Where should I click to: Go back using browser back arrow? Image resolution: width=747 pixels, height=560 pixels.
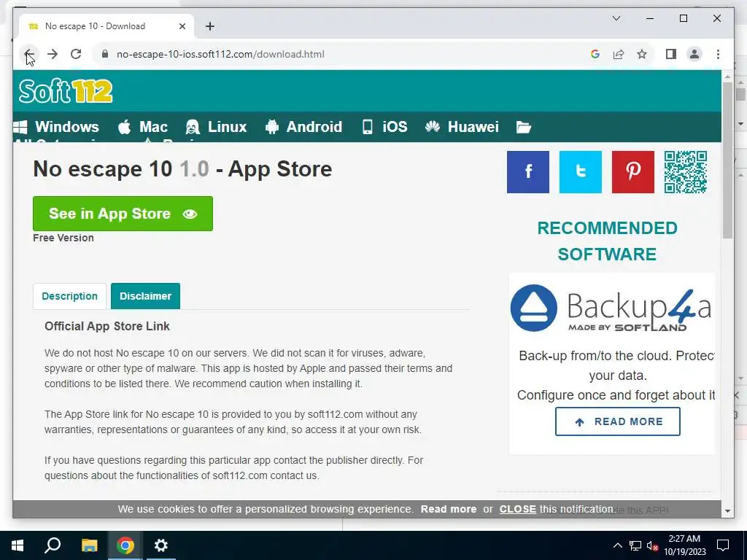tap(28, 54)
